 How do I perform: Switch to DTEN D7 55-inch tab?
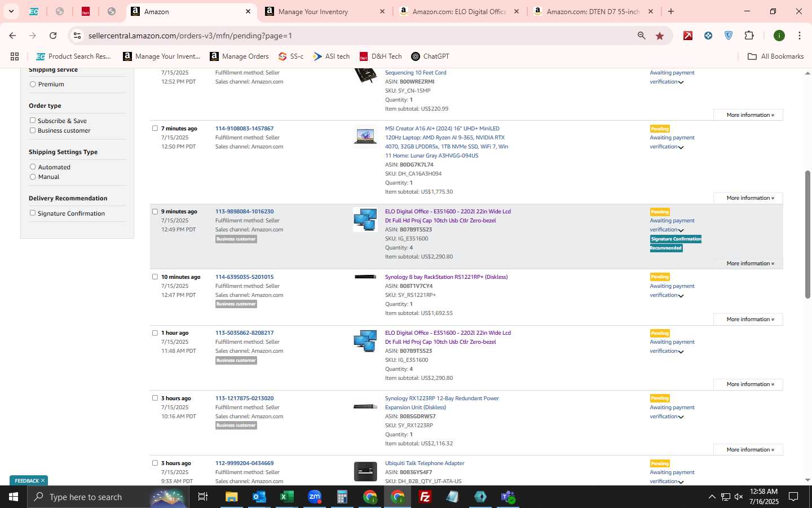[593, 11]
